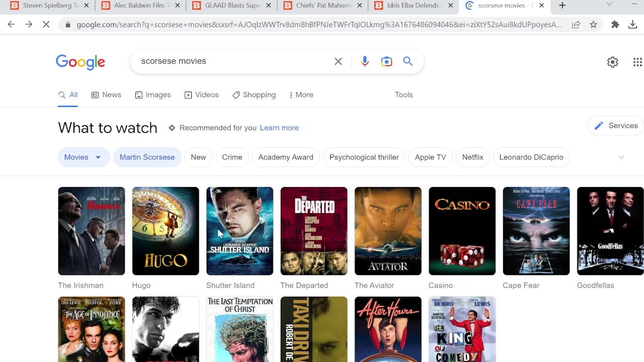The image size is (644, 362).
Task: Toggle the Martin Scorsese filter chip
Action: tap(147, 157)
